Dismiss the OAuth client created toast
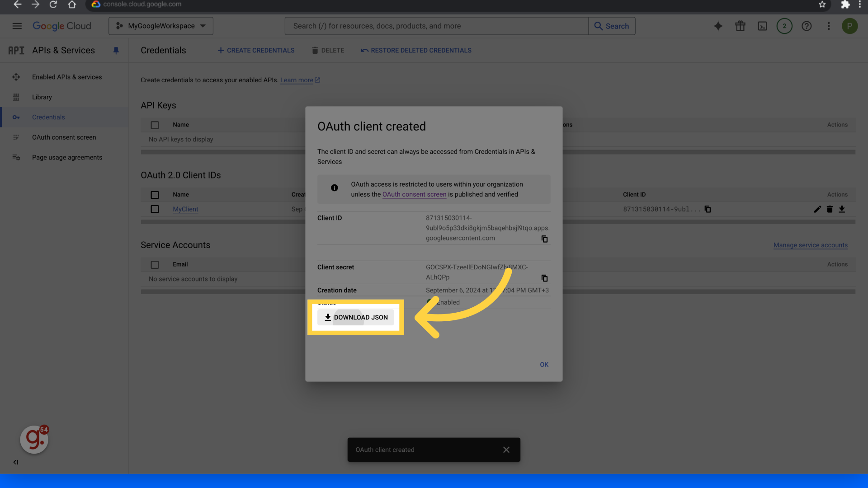This screenshot has height=488, width=868. [x=506, y=450]
